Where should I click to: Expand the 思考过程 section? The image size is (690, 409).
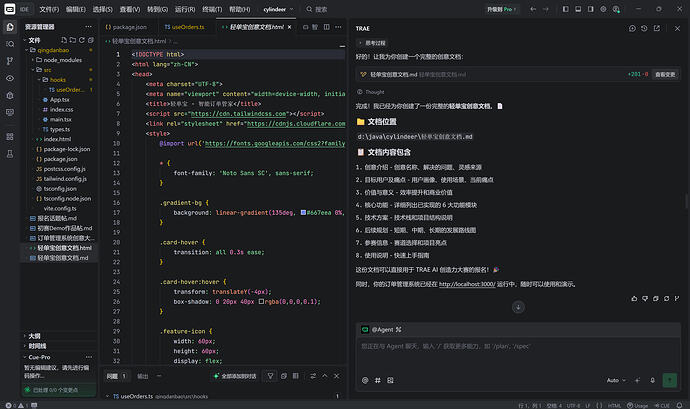coord(372,43)
